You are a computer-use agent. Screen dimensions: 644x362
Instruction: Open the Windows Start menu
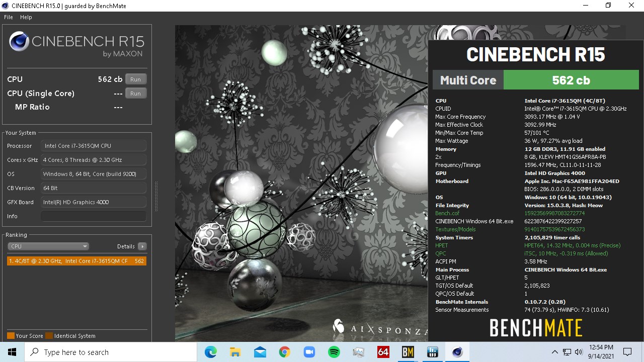pos(12,352)
